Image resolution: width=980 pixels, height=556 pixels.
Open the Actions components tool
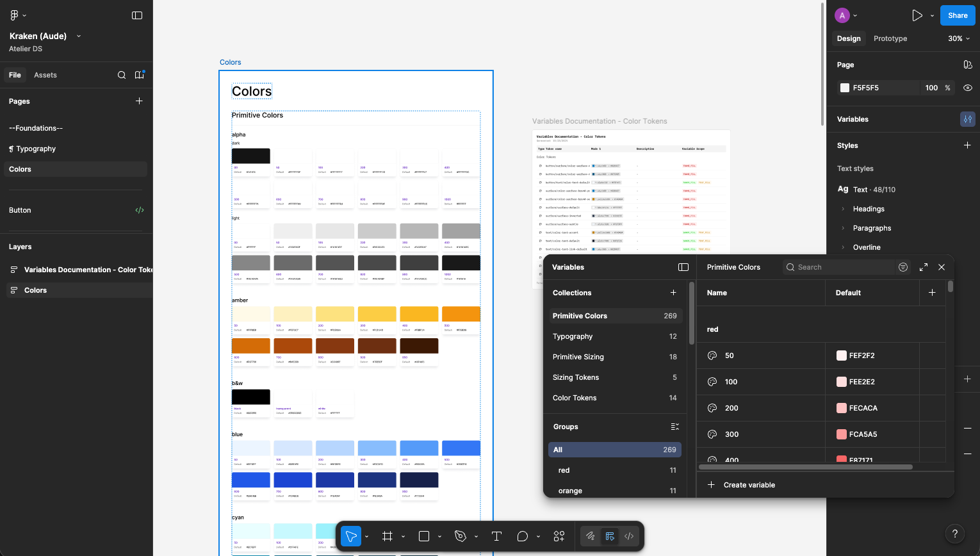tap(559, 536)
